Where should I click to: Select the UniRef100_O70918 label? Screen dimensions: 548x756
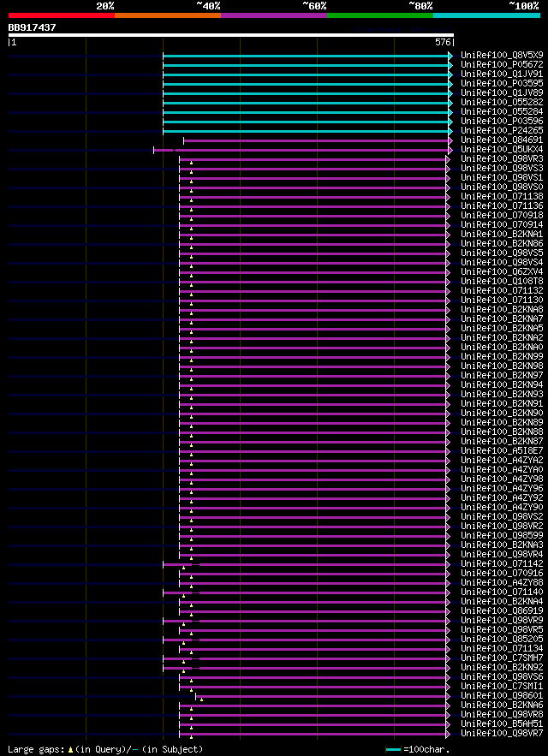(x=502, y=216)
